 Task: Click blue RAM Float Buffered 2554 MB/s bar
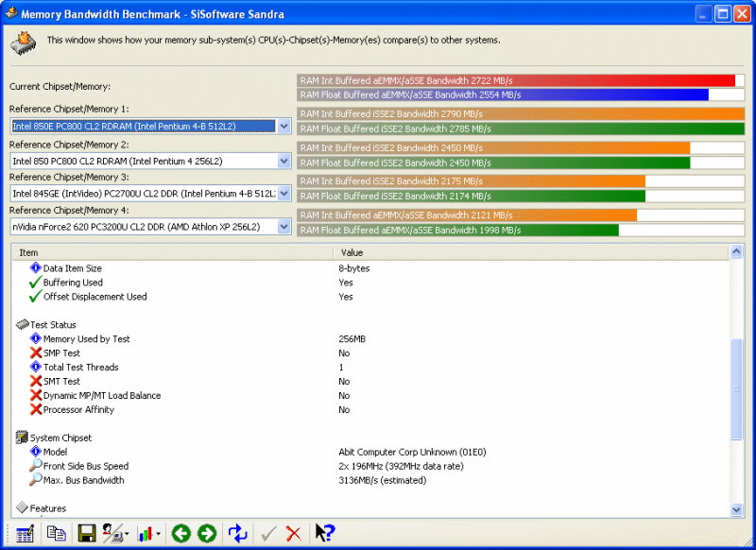503,95
